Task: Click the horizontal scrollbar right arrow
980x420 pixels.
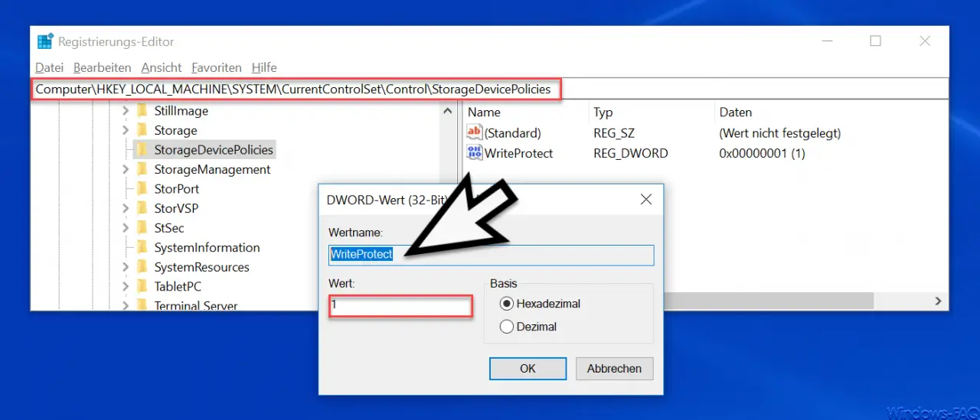Action: click(x=939, y=302)
